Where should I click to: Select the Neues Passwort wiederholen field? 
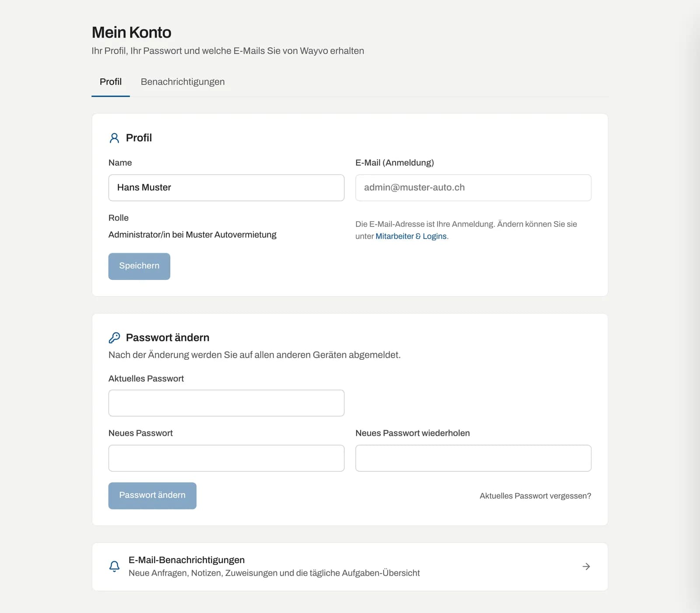[x=473, y=458]
